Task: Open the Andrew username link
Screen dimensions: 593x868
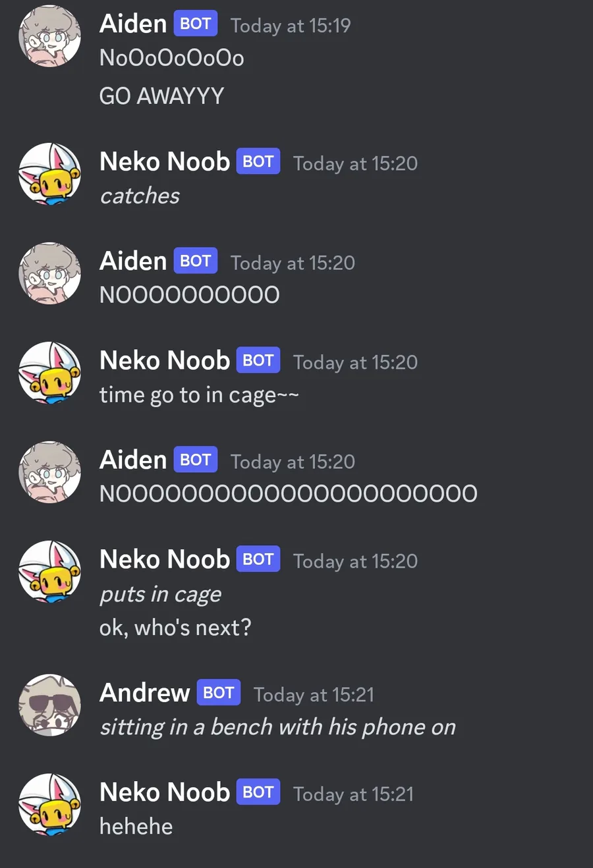Action: click(x=144, y=693)
